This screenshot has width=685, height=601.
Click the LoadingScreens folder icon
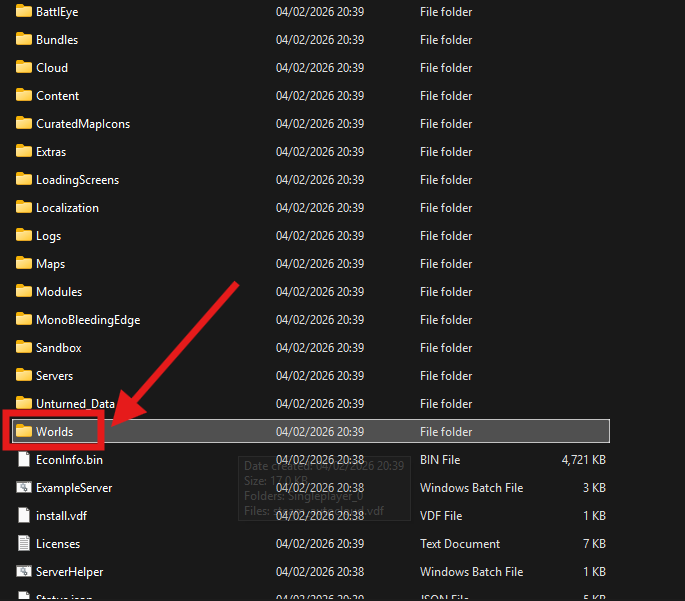click(x=24, y=179)
